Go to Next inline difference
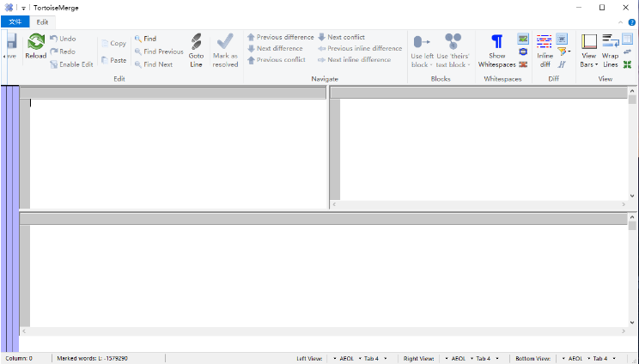The width and height of the screenshot is (639, 364). click(x=354, y=60)
